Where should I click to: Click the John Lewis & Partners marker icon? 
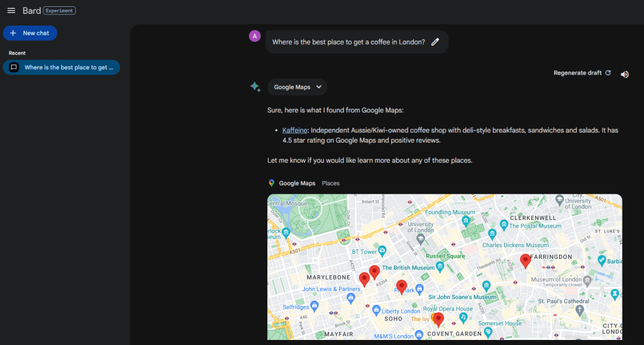point(350,298)
